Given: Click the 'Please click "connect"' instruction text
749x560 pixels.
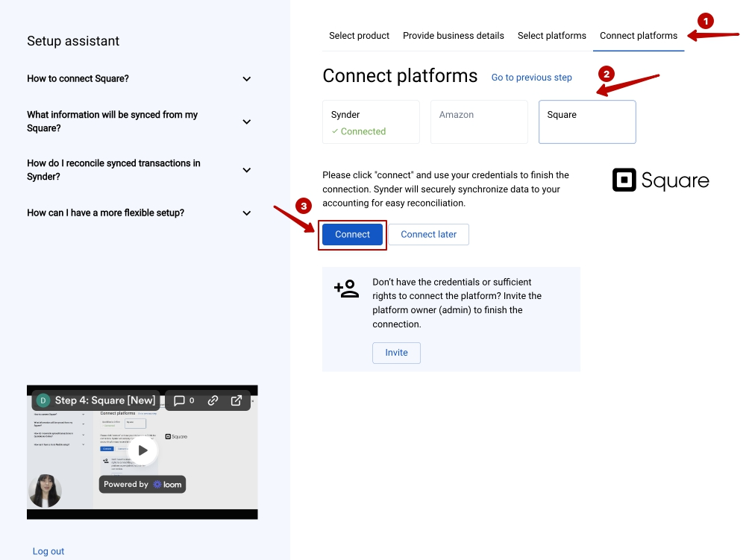Looking at the screenshot, I should pyautogui.click(x=445, y=189).
